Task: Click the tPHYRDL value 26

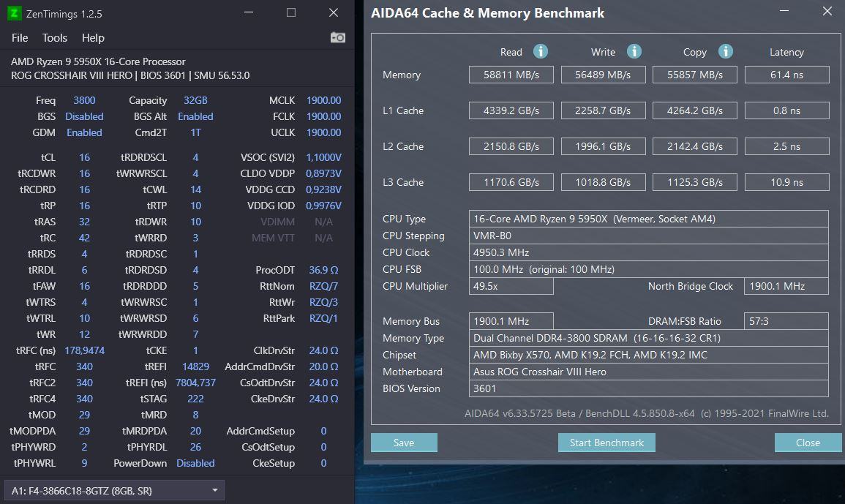Action: (x=195, y=447)
